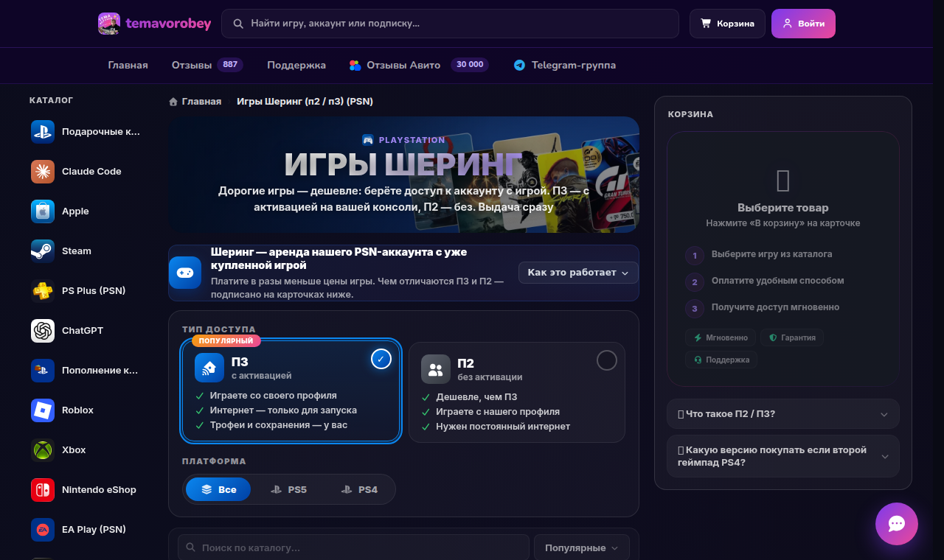Screen dimensions: 944x560
Task: Open the EA Play (PSN) catalog icon
Action: [x=43, y=530]
